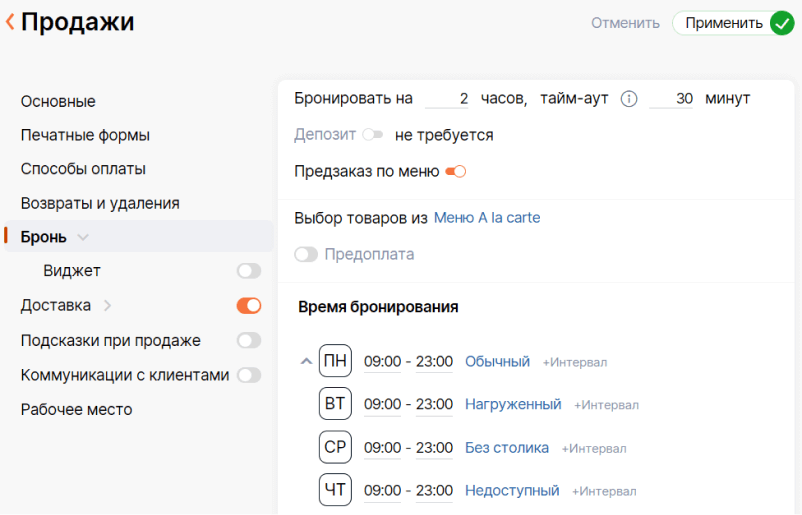Image resolution: width=802 pixels, height=515 pixels.
Task: Select the ВТ day badge
Action: point(335,404)
